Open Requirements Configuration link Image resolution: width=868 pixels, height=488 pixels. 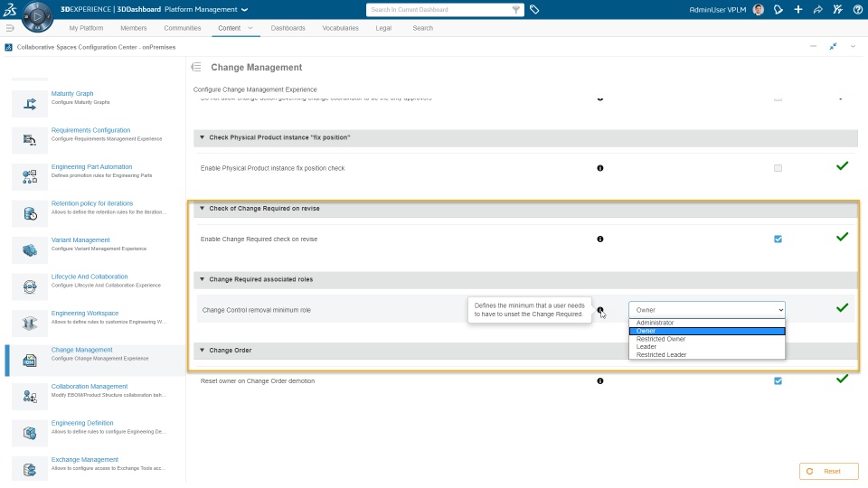click(90, 130)
